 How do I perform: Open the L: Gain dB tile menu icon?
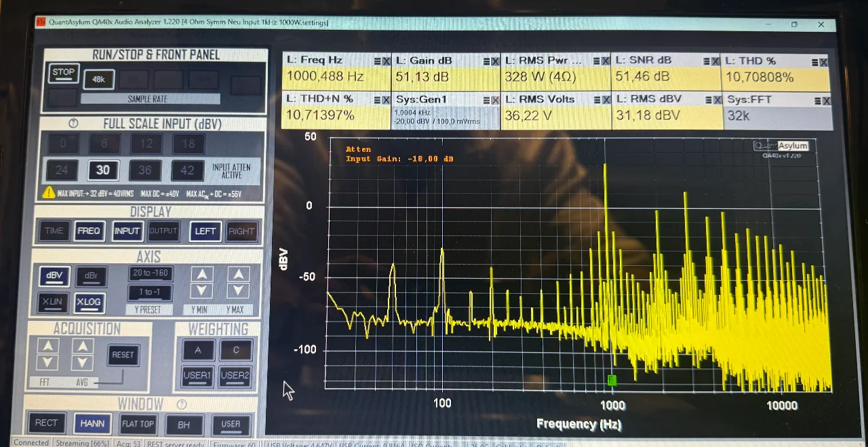tap(486, 61)
